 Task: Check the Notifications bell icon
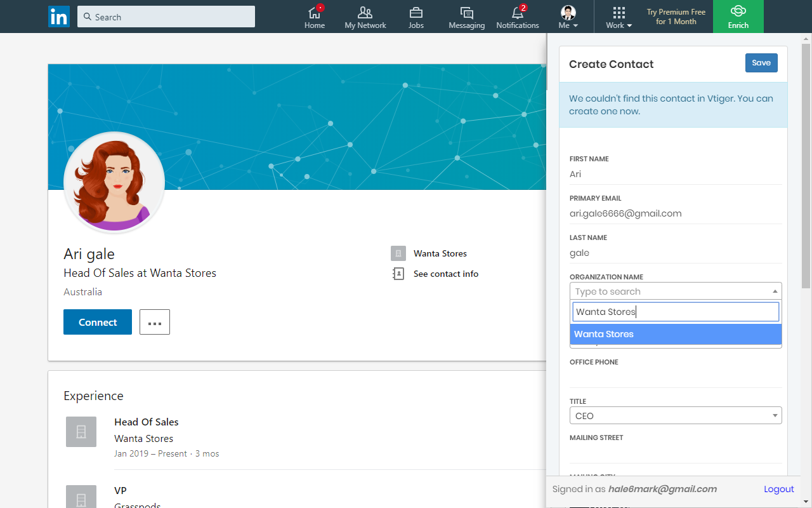518,13
